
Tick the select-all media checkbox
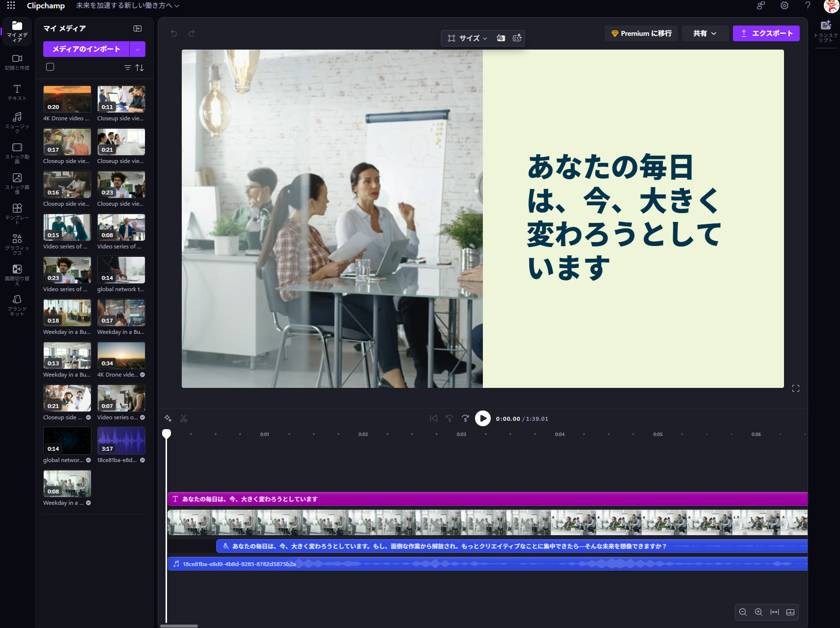[50, 67]
